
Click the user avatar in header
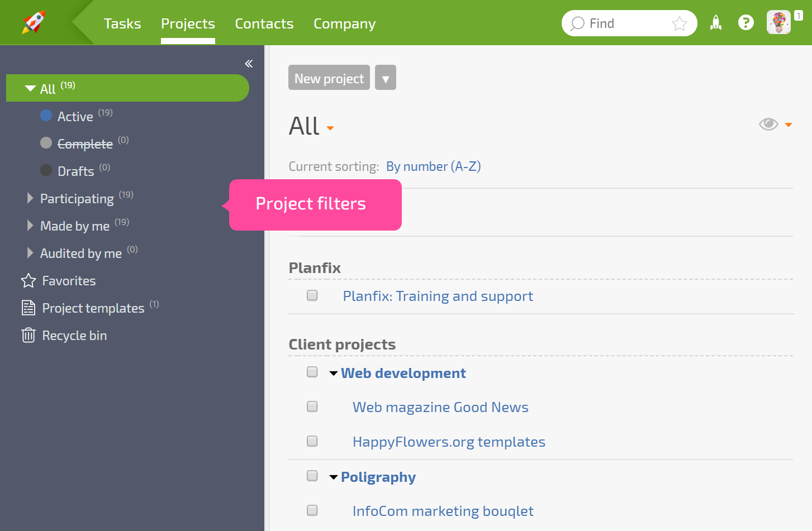[778, 22]
